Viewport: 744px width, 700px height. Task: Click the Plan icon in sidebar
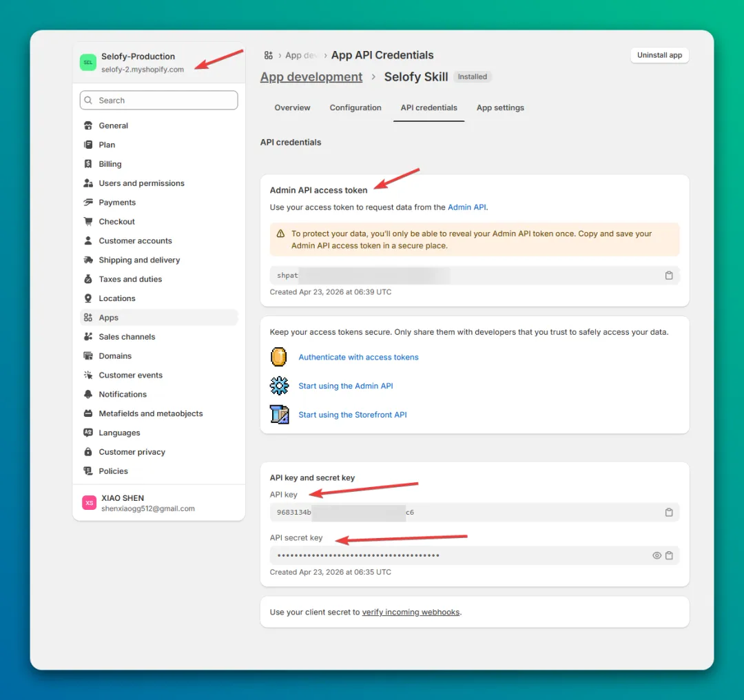[87, 145]
